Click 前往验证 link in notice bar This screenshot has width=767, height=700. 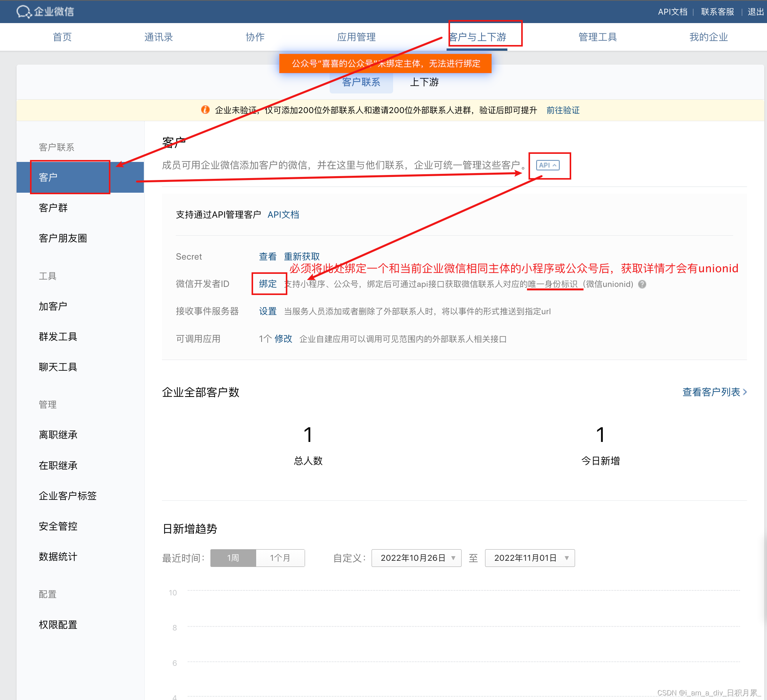[x=563, y=110]
